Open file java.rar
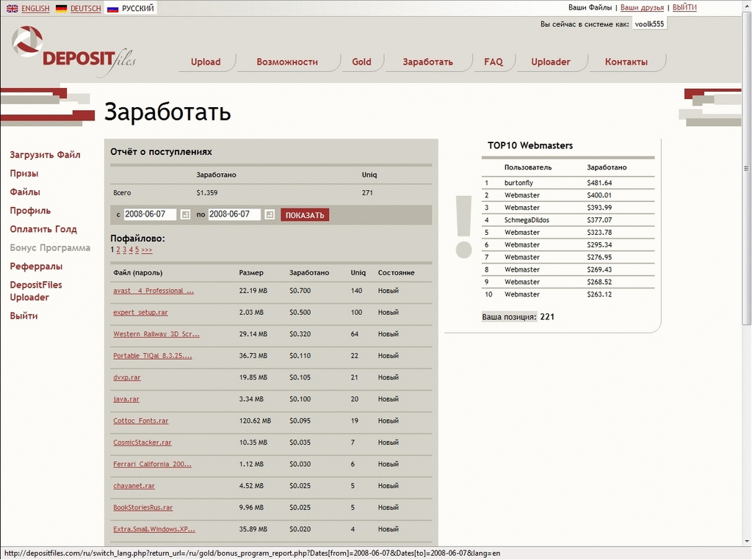This screenshot has width=752, height=560. [x=126, y=399]
